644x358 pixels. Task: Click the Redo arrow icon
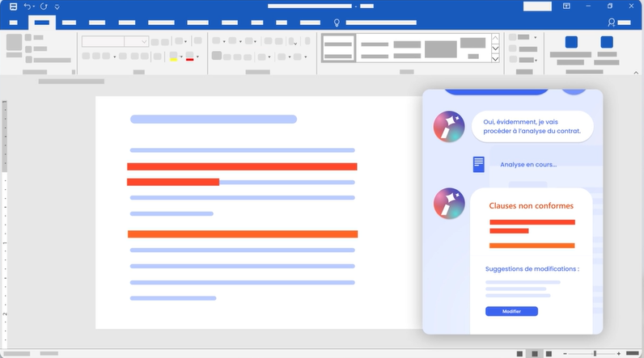click(x=44, y=6)
